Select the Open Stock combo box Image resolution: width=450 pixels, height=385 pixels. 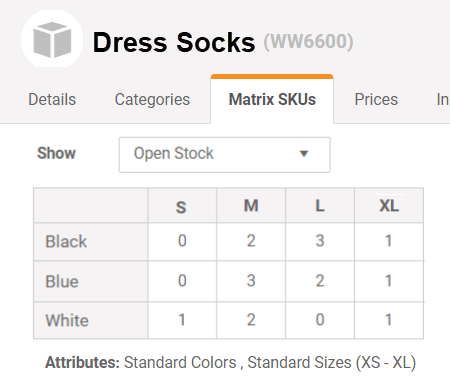(225, 155)
